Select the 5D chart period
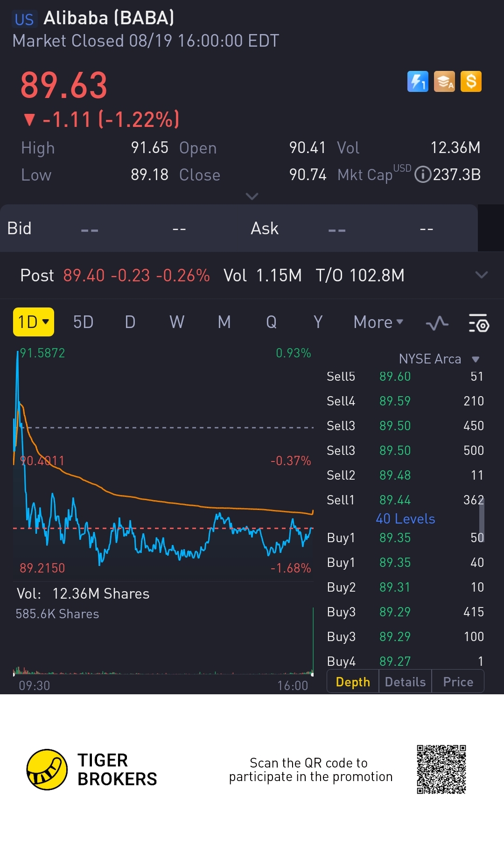504x845 pixels. pyautogui.click(x=84, y=322)
